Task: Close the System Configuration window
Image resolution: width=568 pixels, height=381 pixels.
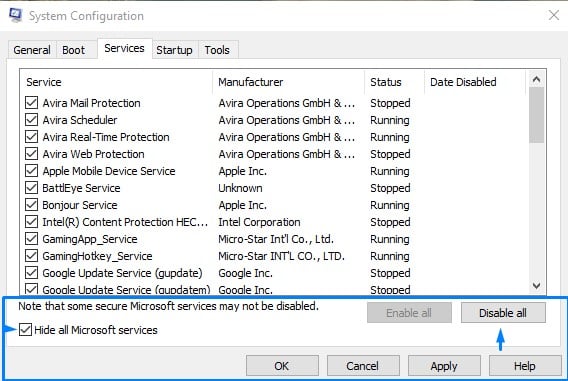Action: tap(554, 15)
